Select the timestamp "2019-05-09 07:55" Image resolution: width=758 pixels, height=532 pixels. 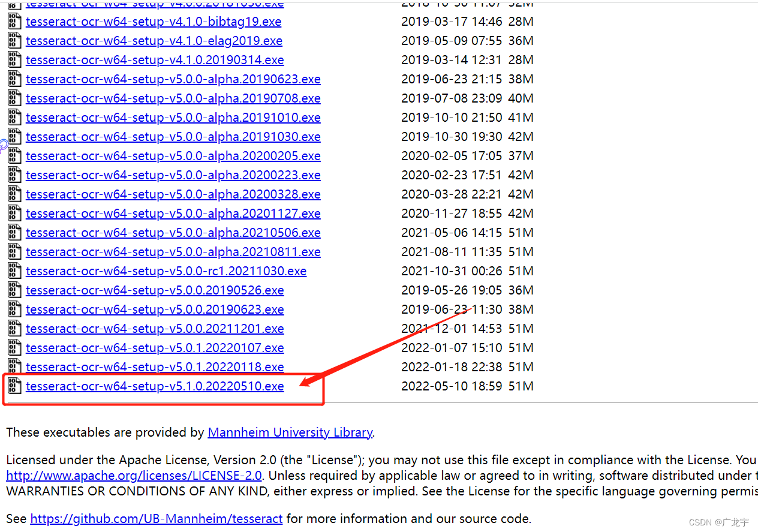pyautogui.click(x=452, y=41)
